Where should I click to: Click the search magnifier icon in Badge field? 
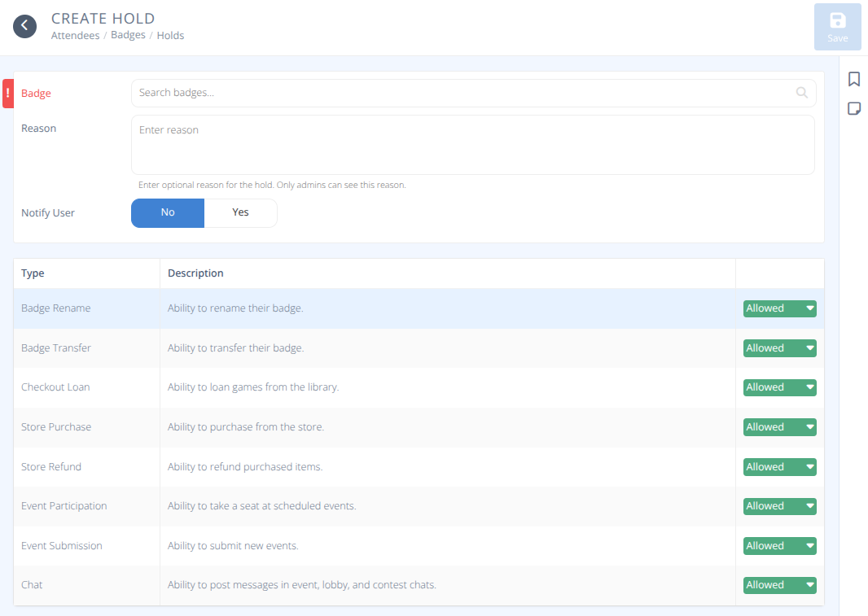(802, 93)
